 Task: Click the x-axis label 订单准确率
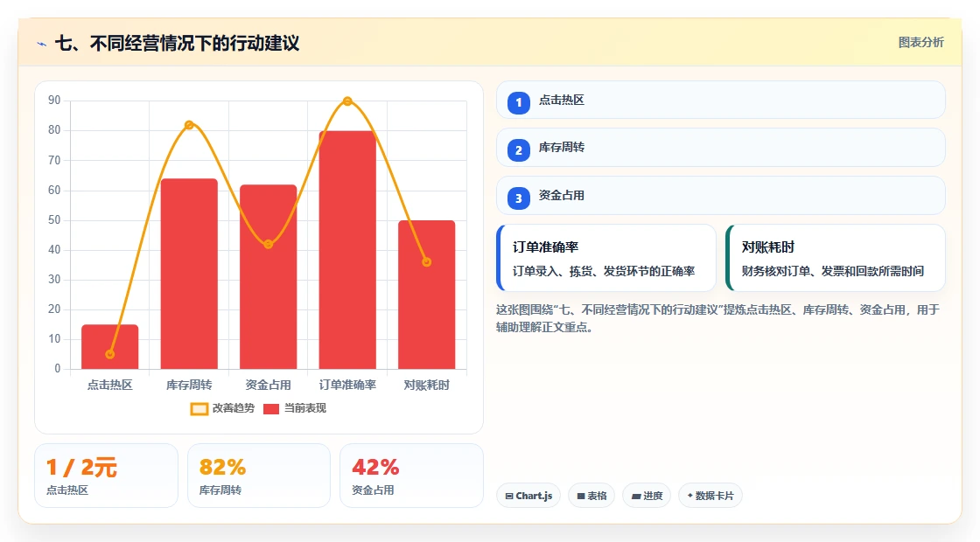(347, 386)
